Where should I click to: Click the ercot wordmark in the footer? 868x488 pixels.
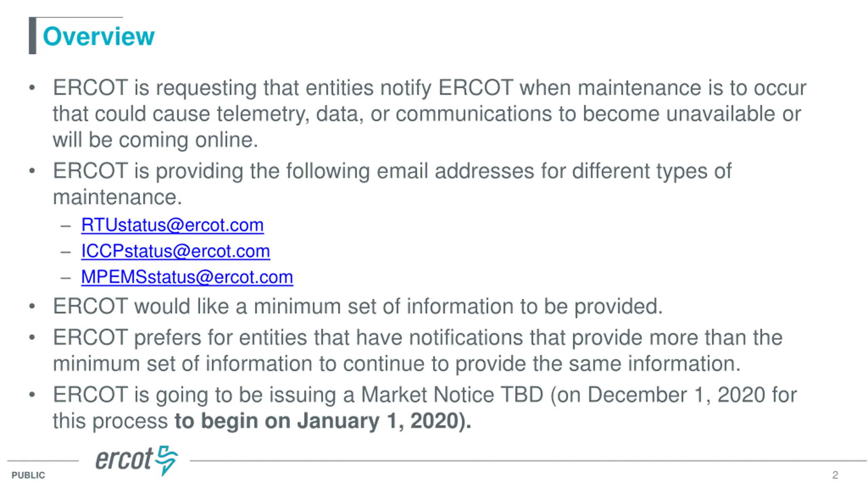(124, 460)
